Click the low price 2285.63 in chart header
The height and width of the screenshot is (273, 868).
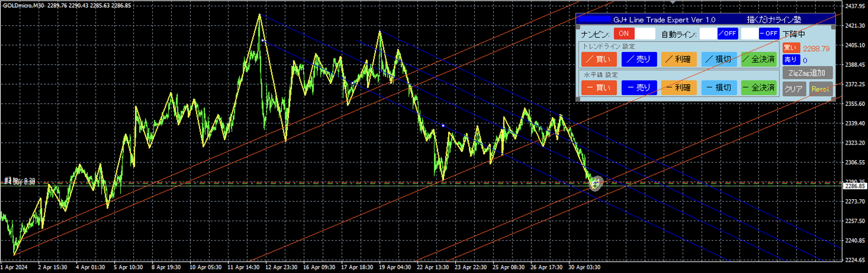pos(100,5)
